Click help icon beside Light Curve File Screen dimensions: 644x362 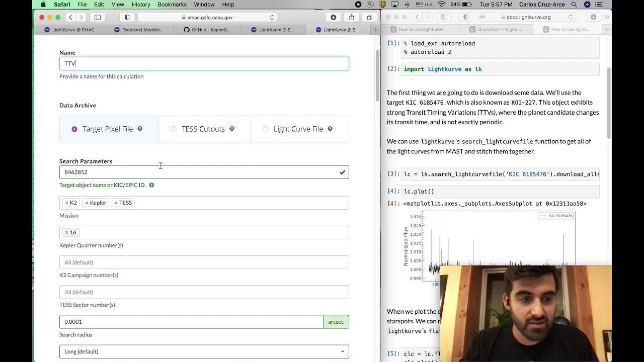pyautogui.click(x=330, y=129)
